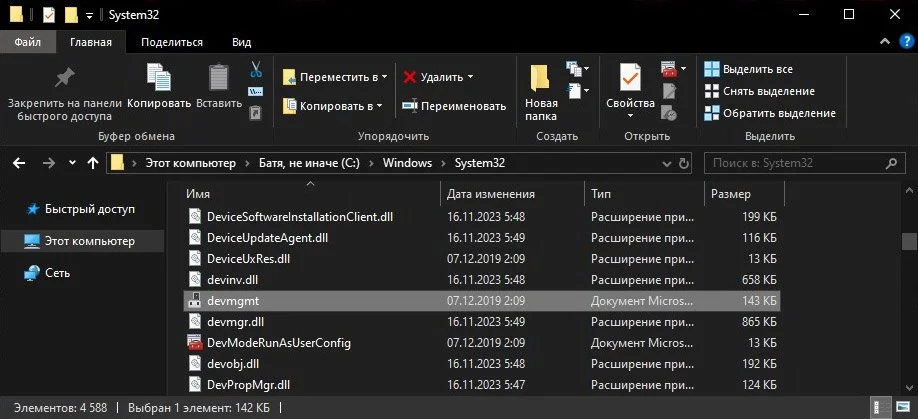
Task: Click the Снять выделение icon
Action: tap(711, 91)
